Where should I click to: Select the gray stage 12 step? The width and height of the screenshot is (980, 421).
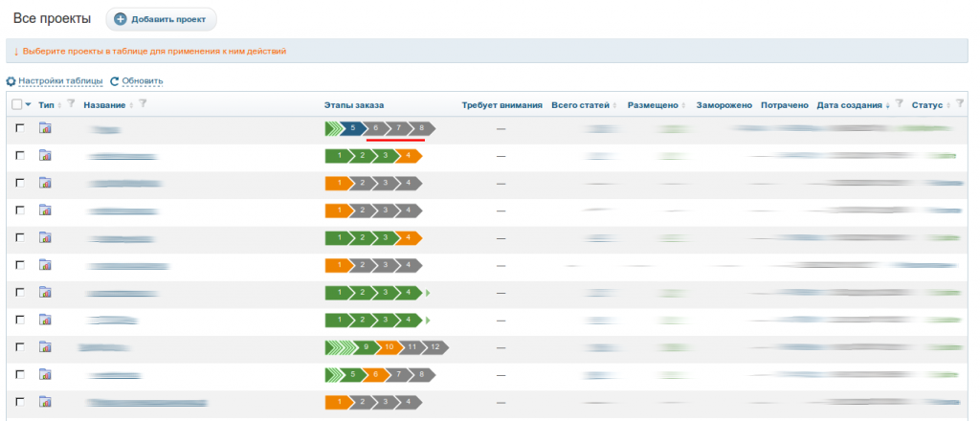pos(435,346)
